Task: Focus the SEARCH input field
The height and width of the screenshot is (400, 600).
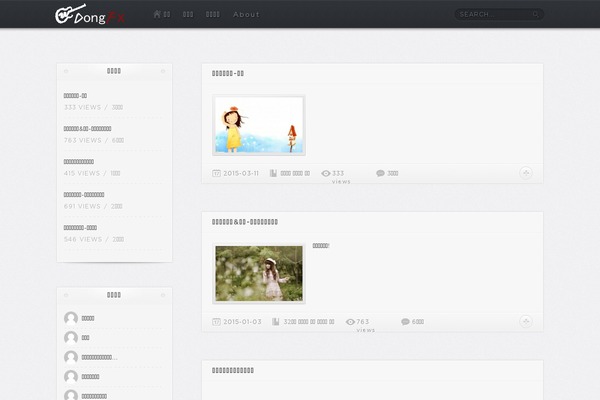Action: (x=494, y=15)
